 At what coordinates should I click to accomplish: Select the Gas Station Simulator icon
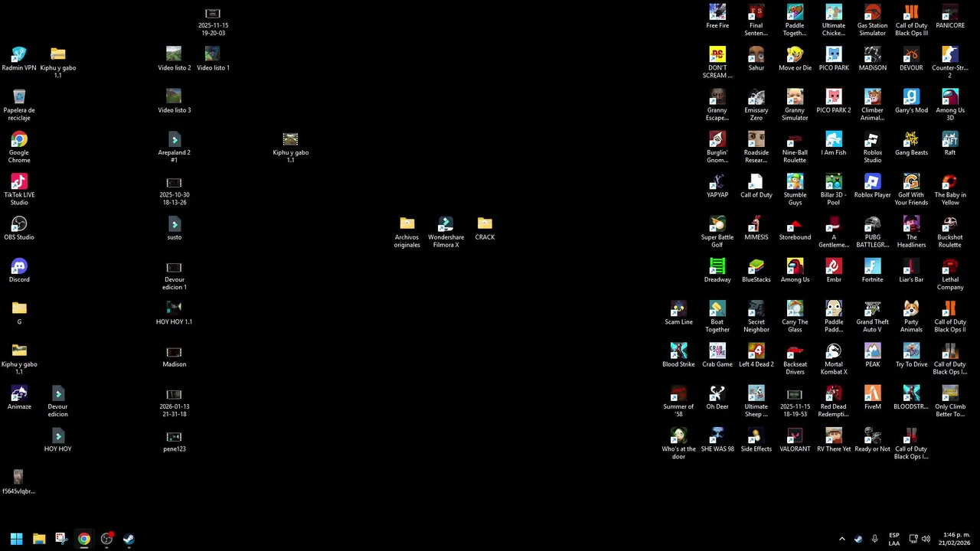(x=872, y=20)
